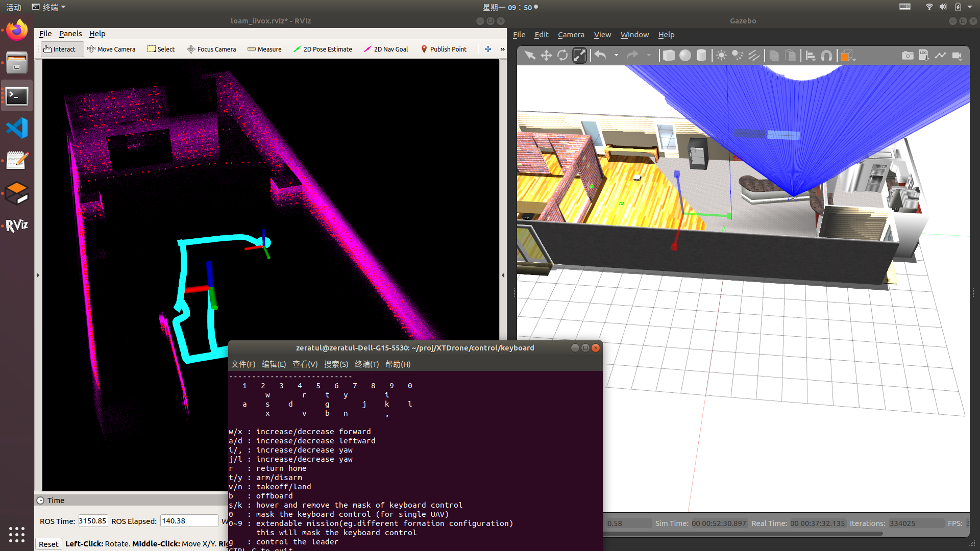Click the 2D Nav Goal button
This screenshot has width=980, height=551.
tap(386, 49)
